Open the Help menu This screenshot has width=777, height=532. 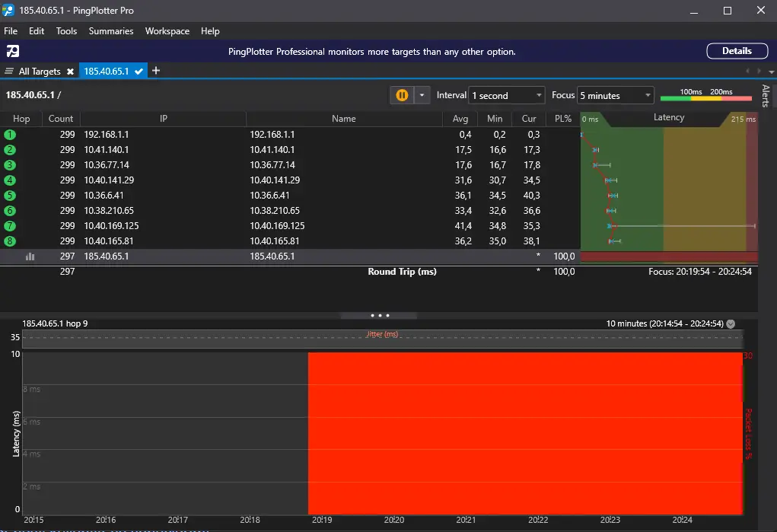(x=210, y=30)
